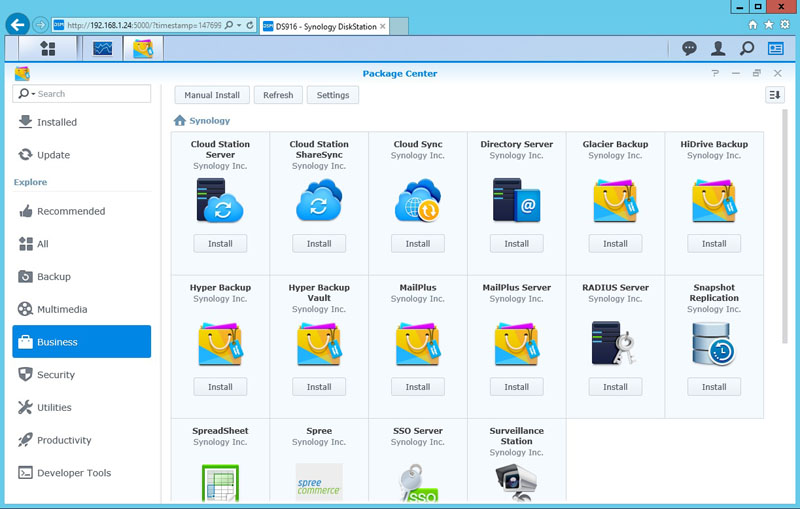
Task: Open browser favorites star
Action: [769, 24]
